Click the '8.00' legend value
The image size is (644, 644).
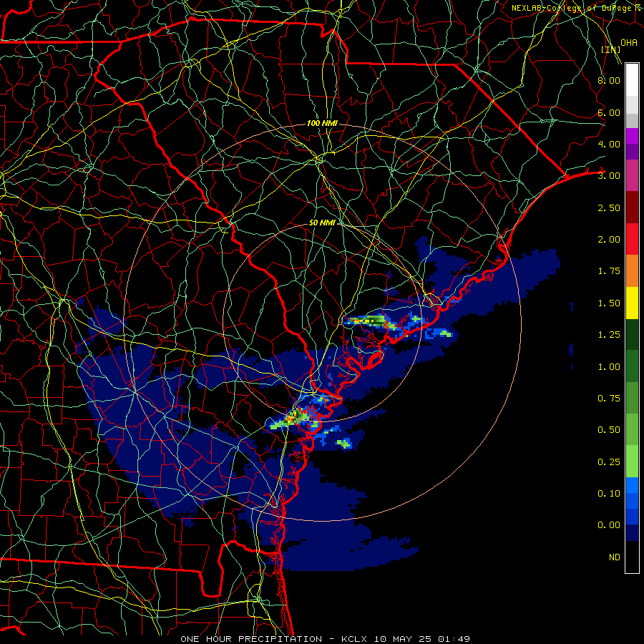point(609,80)
